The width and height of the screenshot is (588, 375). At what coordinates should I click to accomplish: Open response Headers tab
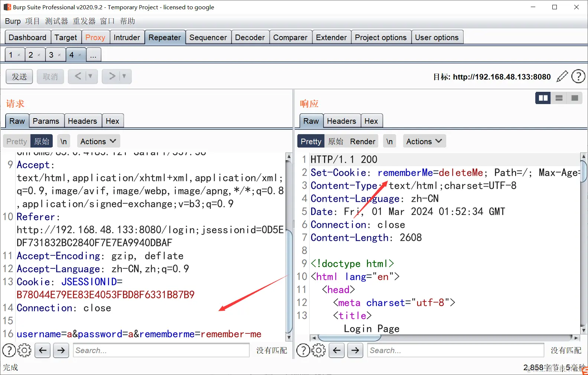342,121
